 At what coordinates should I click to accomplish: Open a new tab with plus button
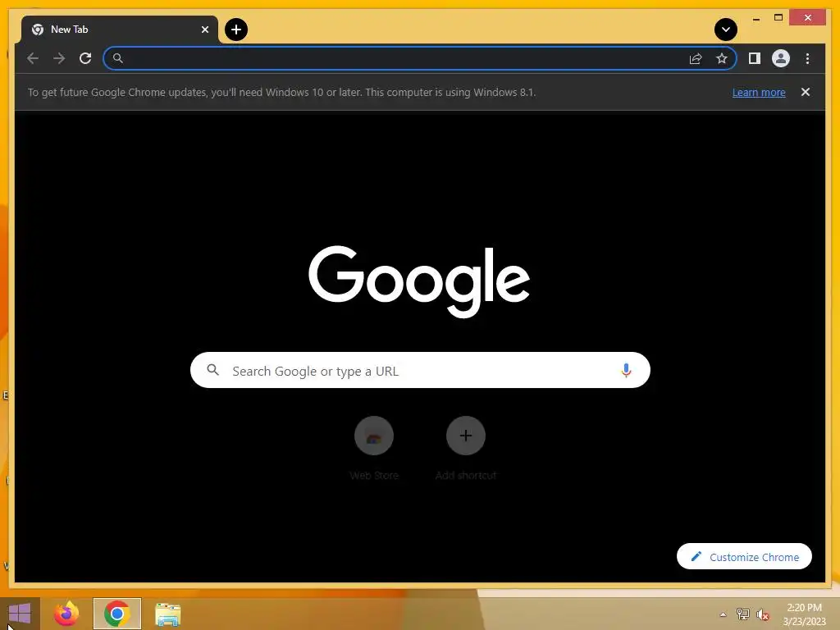236,30
